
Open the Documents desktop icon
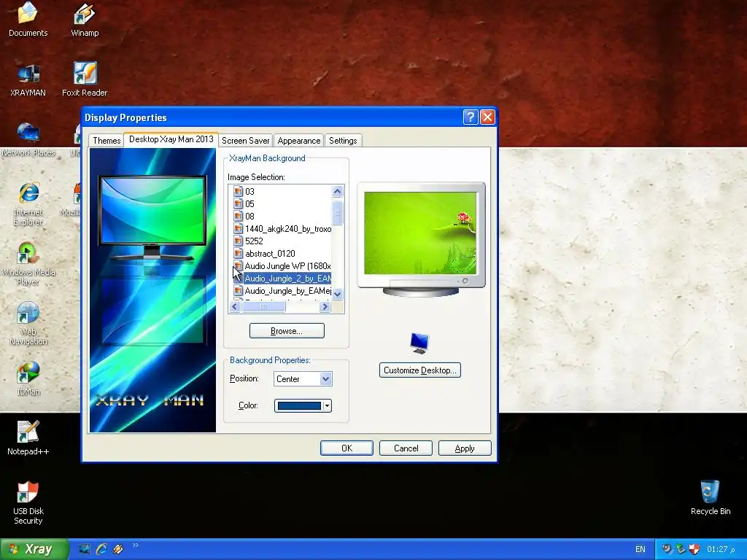(x=28, y=19)
